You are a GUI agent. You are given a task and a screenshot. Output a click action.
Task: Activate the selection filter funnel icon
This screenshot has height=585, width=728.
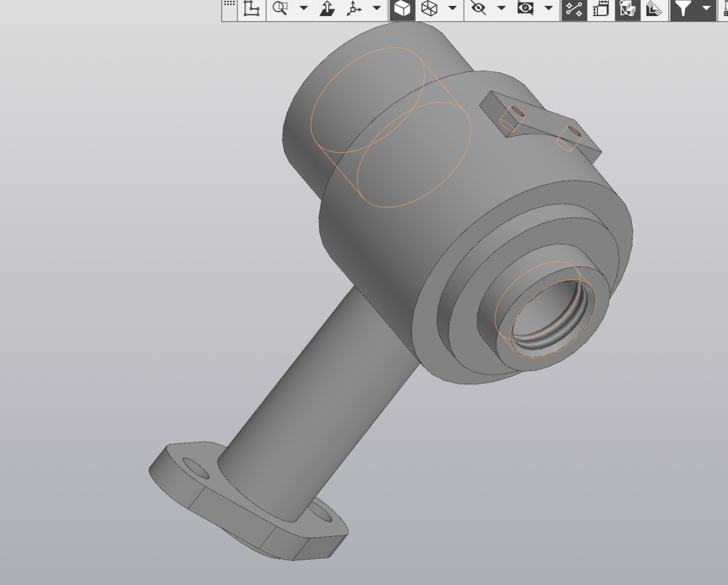[x=683, y=8]
